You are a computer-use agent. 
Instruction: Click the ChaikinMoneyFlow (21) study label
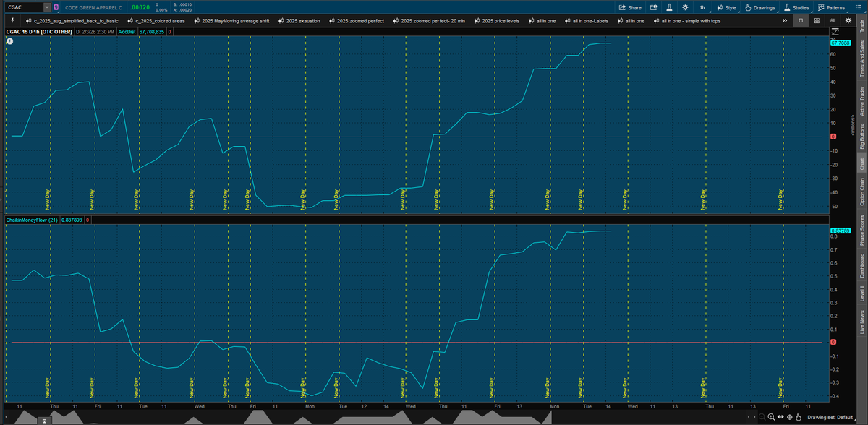tap(33, 219)
